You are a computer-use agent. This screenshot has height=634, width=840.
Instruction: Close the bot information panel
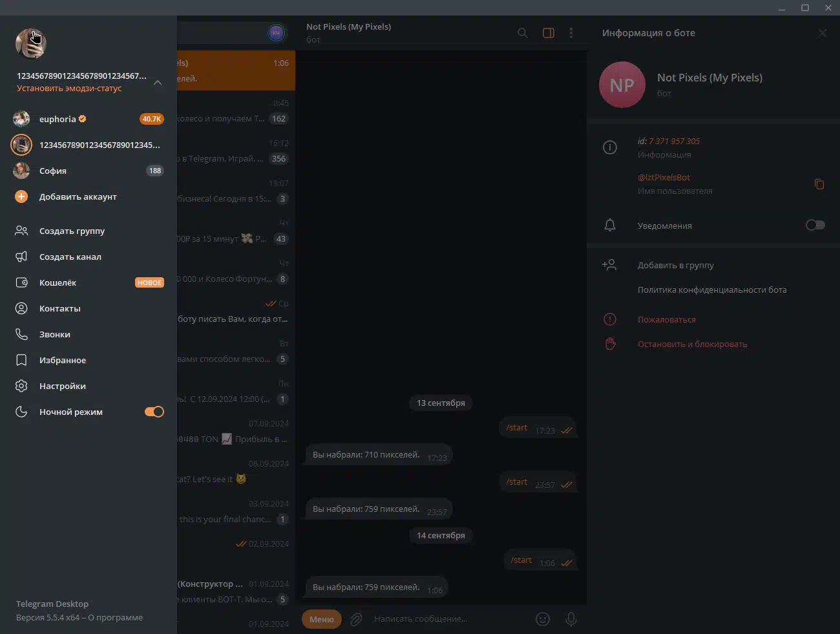tap(822, 33)
